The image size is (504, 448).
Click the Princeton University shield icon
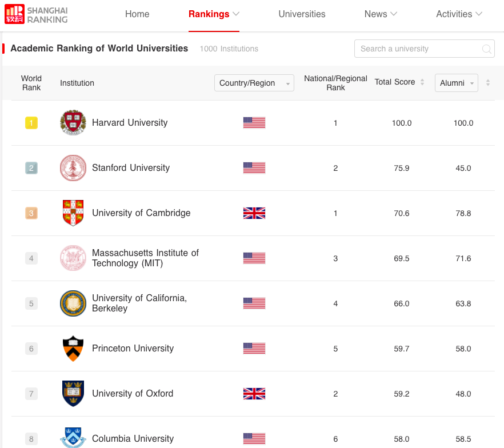click(73, 348)
